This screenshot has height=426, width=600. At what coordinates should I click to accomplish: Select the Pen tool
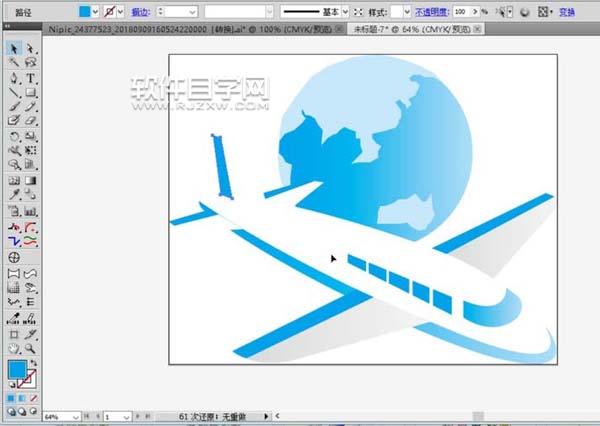14,78
